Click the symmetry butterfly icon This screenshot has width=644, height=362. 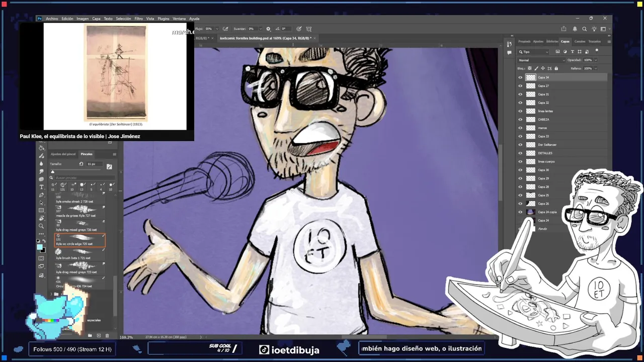[x=309, y=29]
